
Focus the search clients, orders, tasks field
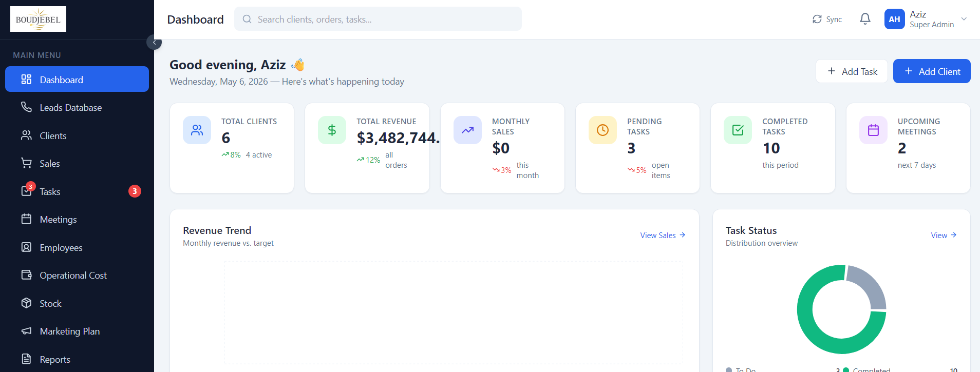point(378,19)
